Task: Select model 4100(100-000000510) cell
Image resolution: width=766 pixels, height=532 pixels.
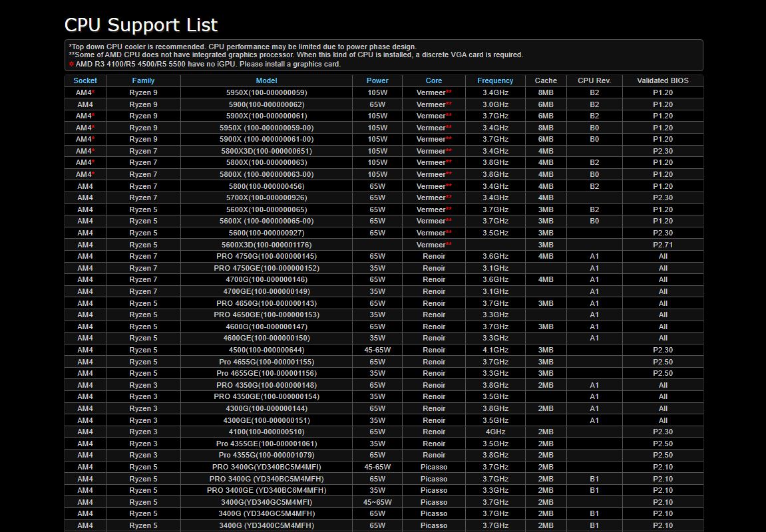Action: pos(266,432)
